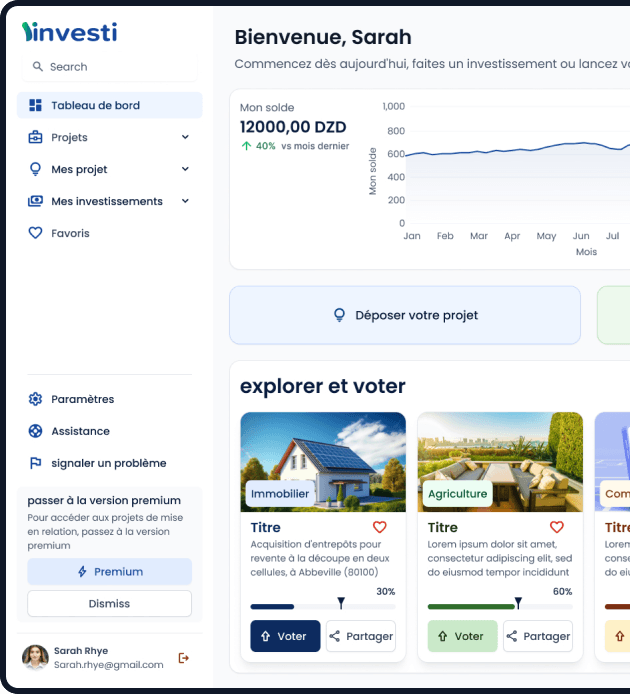Image resolution: width=630 pixels, height=694 pixels.
Task: Dismiss the premium upgrade banner
Action: point(109,604)
